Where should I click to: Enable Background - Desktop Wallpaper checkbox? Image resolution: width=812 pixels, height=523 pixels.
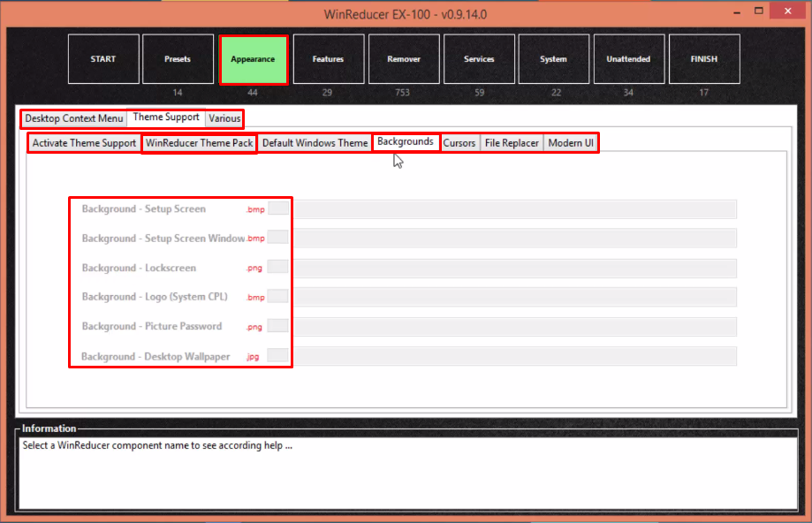278,355
